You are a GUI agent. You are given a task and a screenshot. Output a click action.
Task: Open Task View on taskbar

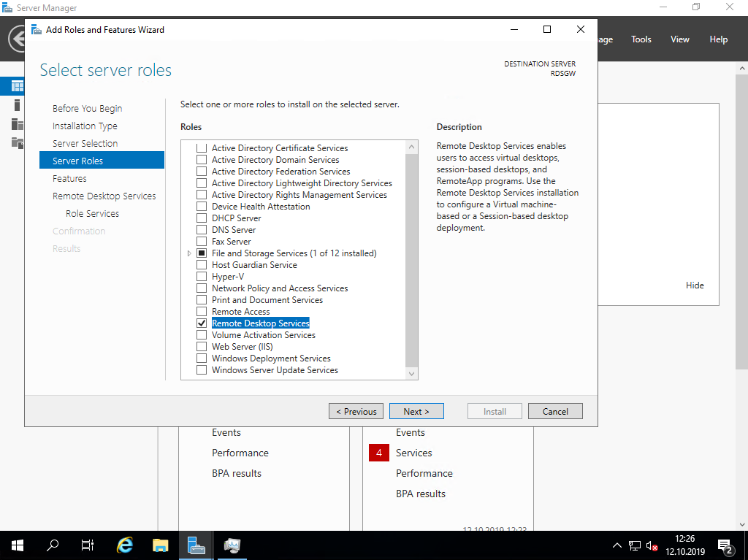(x=88, y=545)
